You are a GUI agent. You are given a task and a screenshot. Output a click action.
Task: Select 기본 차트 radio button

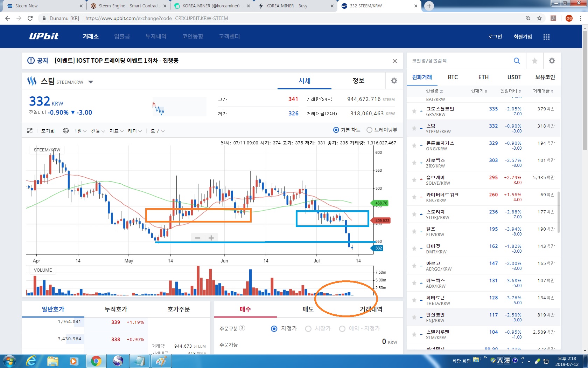coord(336,130)
